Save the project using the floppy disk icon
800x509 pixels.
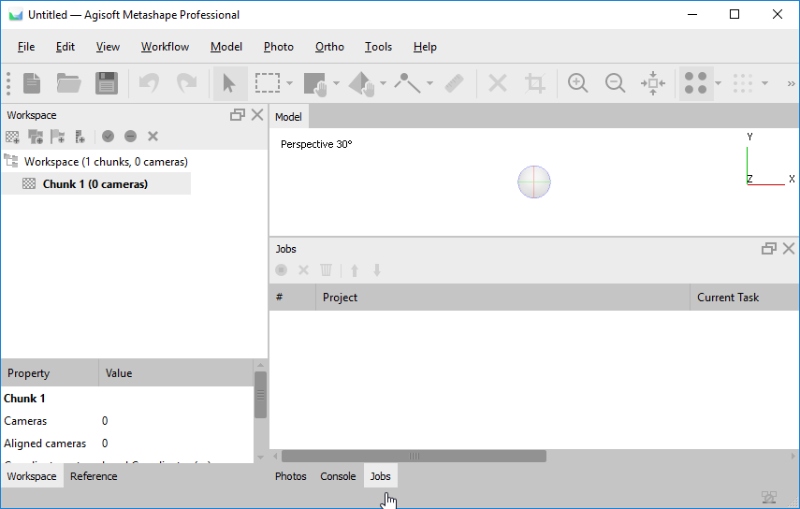[x=106, y=83]
